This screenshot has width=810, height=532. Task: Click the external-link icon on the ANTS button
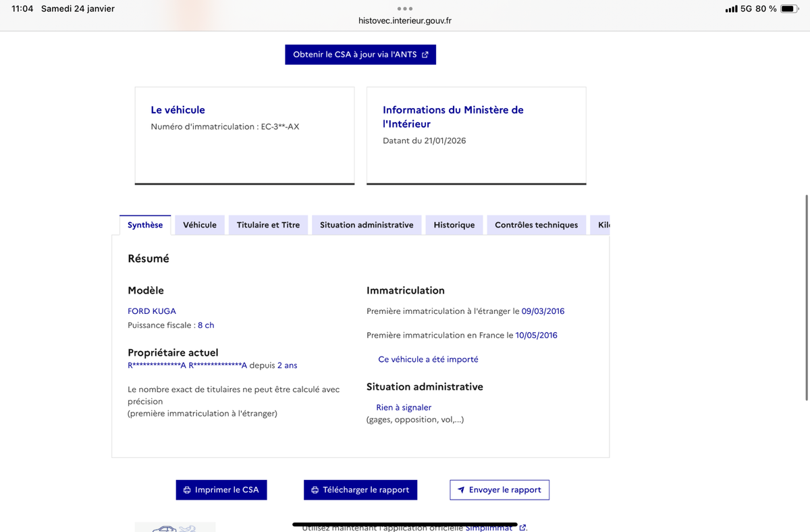coord(425,55)
